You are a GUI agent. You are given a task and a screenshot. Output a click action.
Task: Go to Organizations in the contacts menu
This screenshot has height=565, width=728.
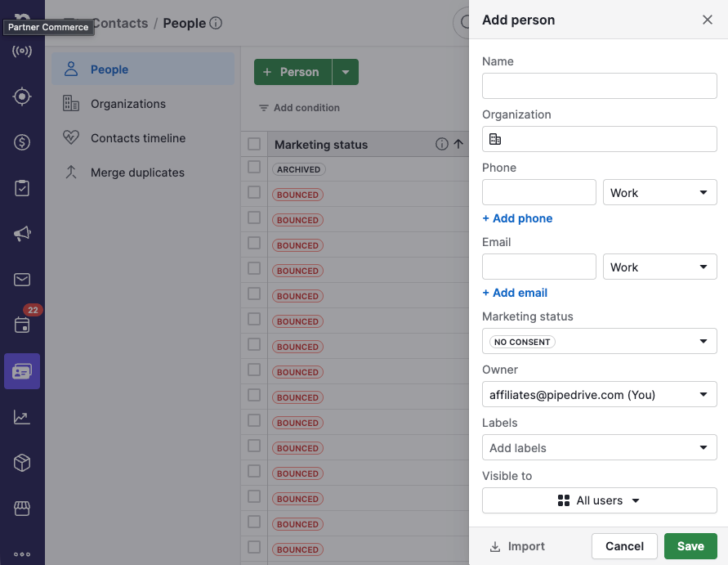(128, 104)
